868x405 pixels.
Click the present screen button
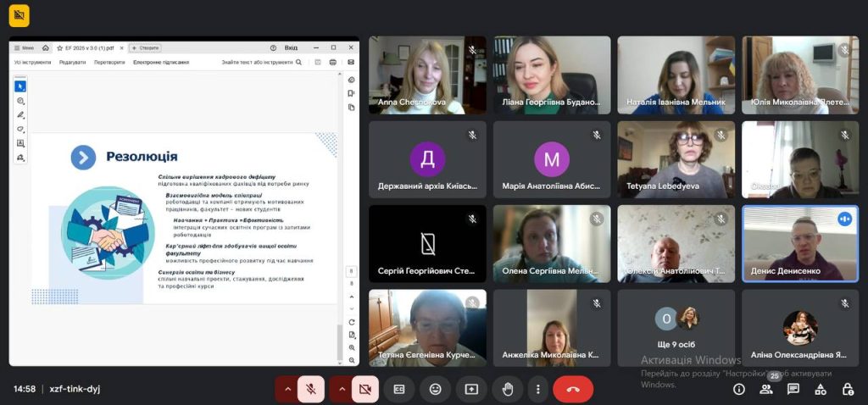471,389
